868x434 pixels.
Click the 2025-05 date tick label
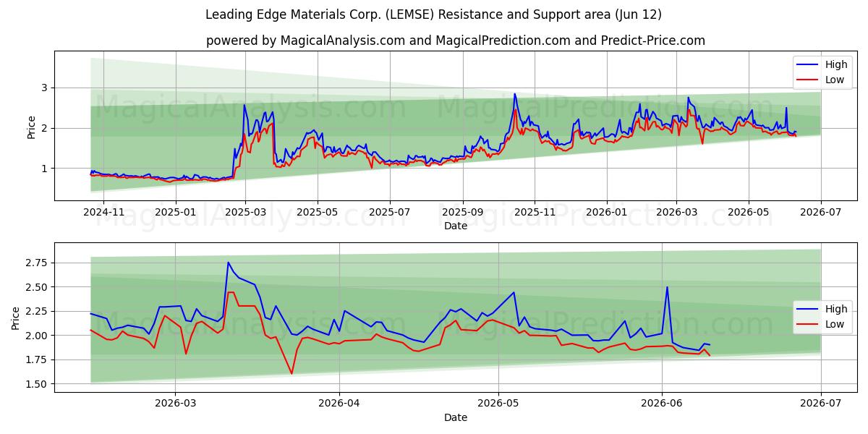pyautogui.click(x=318, y=212)
